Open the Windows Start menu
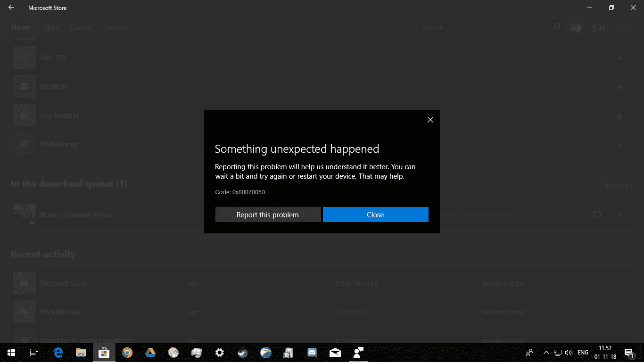This screenshot has width=644, height=362. [11, 353]
